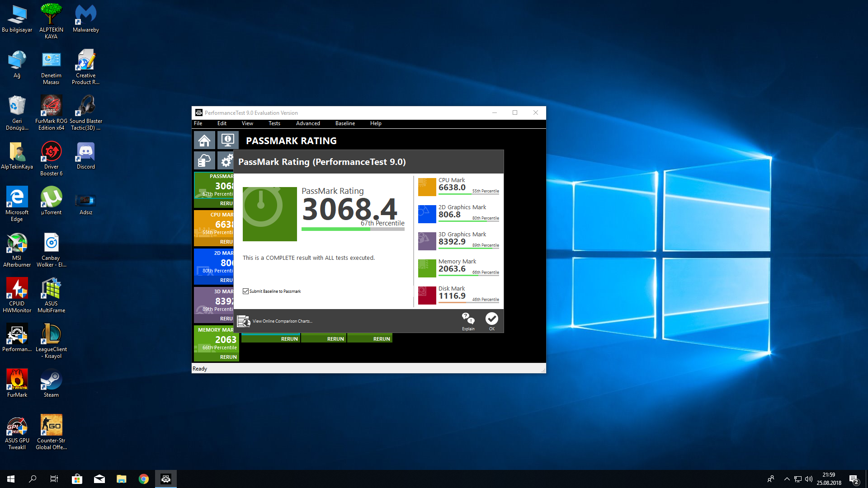Click the Disk Mark 1116.9 score

click(452, 296)
